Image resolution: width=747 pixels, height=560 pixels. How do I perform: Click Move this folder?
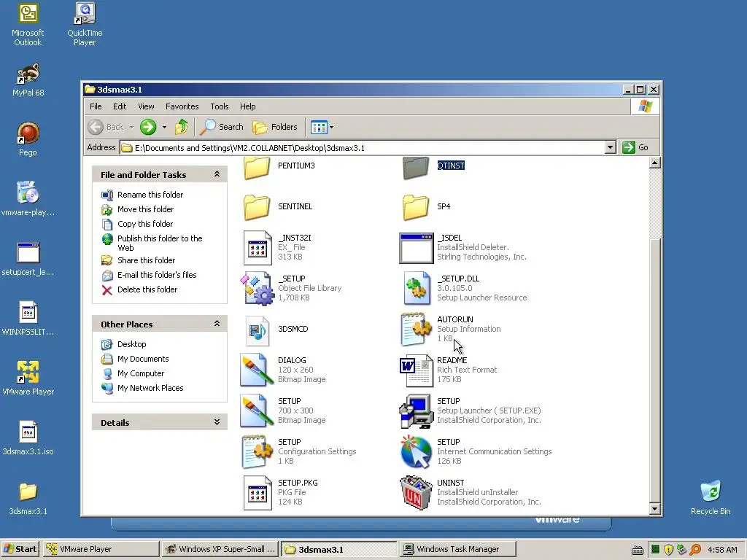[145, 209]
